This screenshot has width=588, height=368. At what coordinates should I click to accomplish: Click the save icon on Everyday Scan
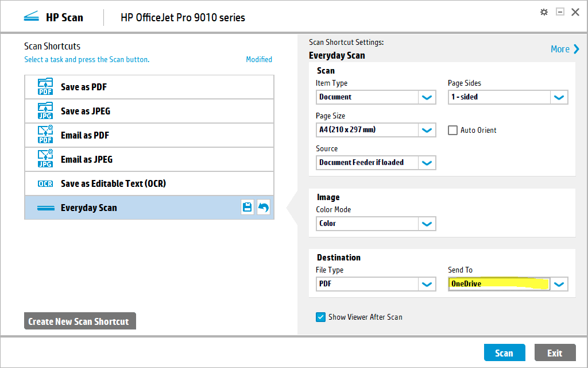click(x=247, y=207)
